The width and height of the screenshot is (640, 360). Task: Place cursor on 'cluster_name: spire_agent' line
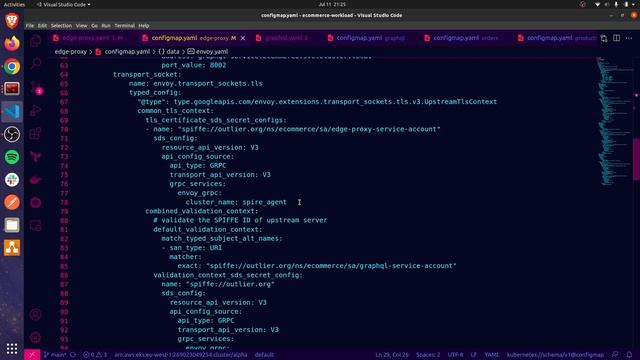point(236,202)
